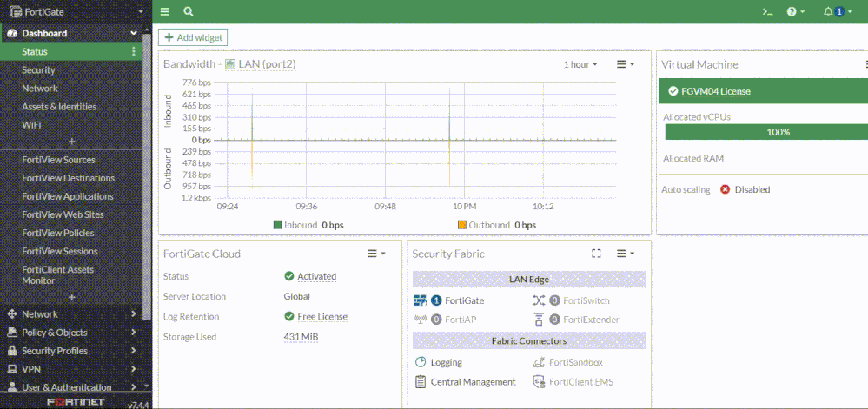Click the Activated status link
This screenshot has height=409, width=868.
point(316,276)
